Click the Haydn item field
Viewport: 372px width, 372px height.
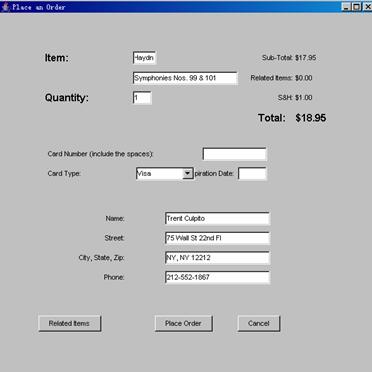pos(144,58)
